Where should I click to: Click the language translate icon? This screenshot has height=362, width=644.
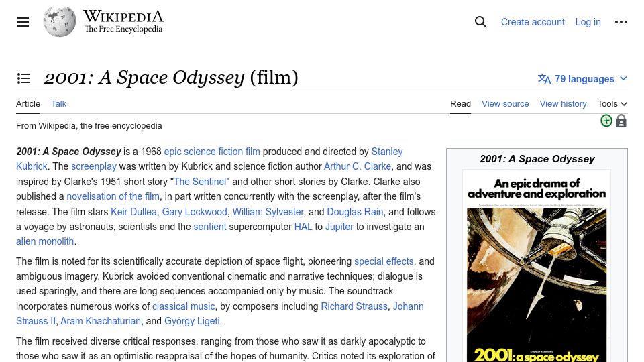click(545, 79)
